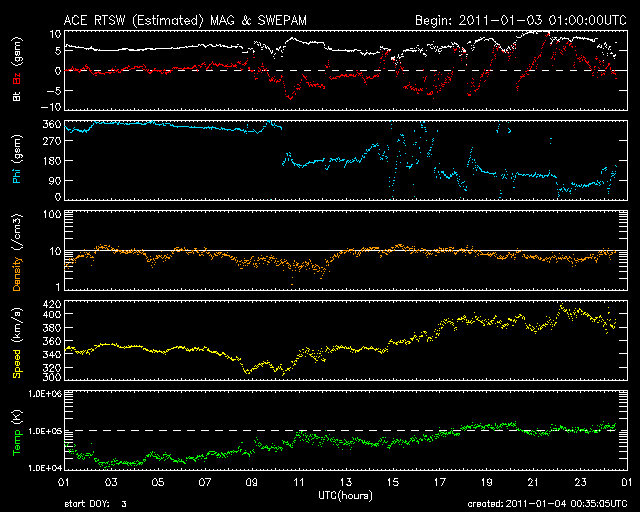The width and height of the screenshot is (640, 512).
Task: Click the '13' hour label on time axis
Action: [x=346, y=483]
